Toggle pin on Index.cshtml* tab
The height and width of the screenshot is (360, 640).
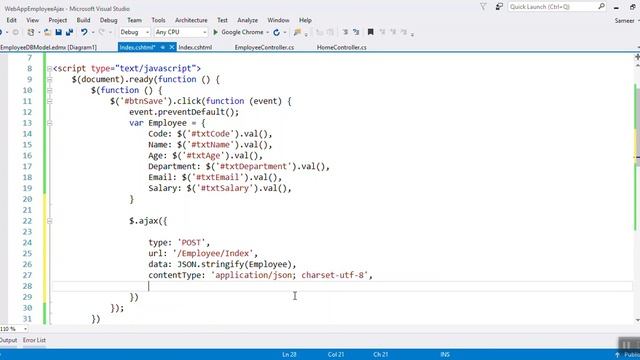click(x=162, y=47)
